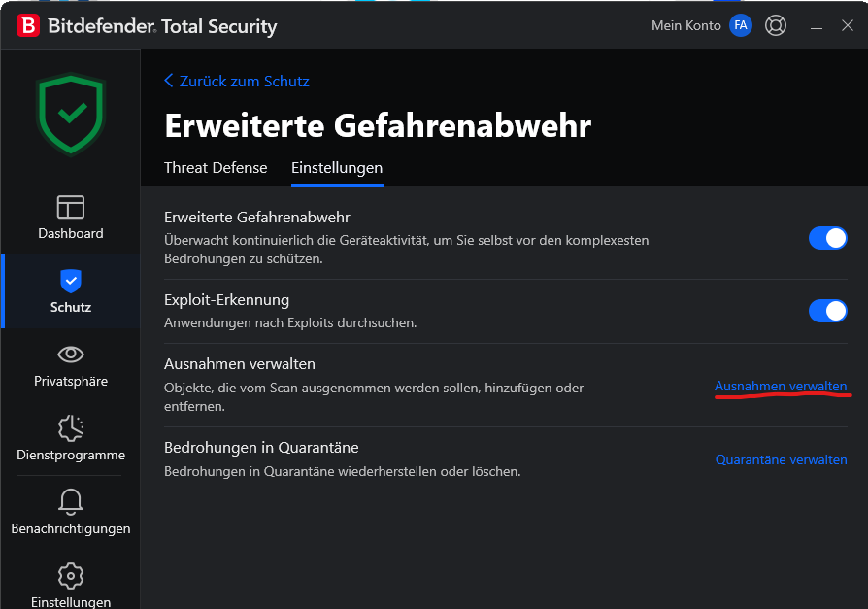Open the Dashboard icon in sidebar
The image size is (868, 609).
[71, 207]
